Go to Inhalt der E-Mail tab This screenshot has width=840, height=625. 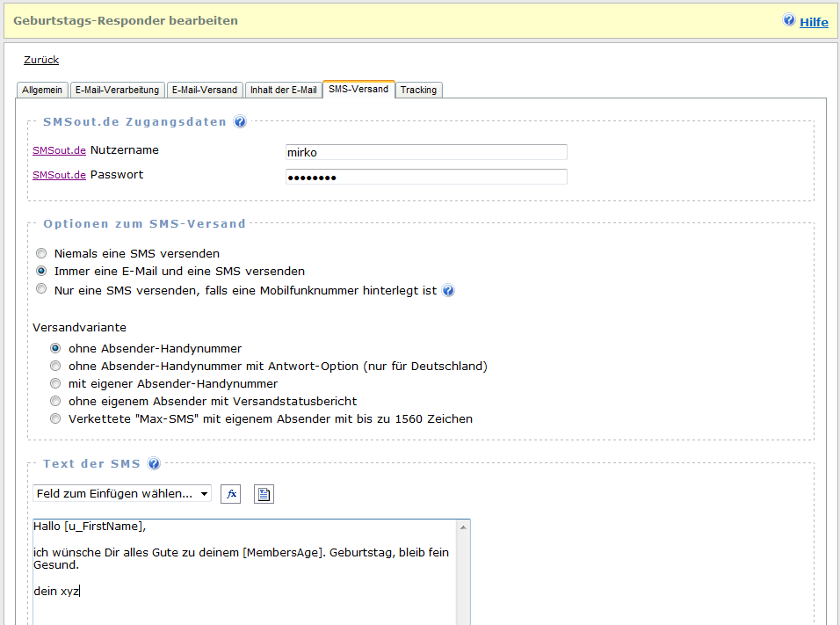(283, 90)
